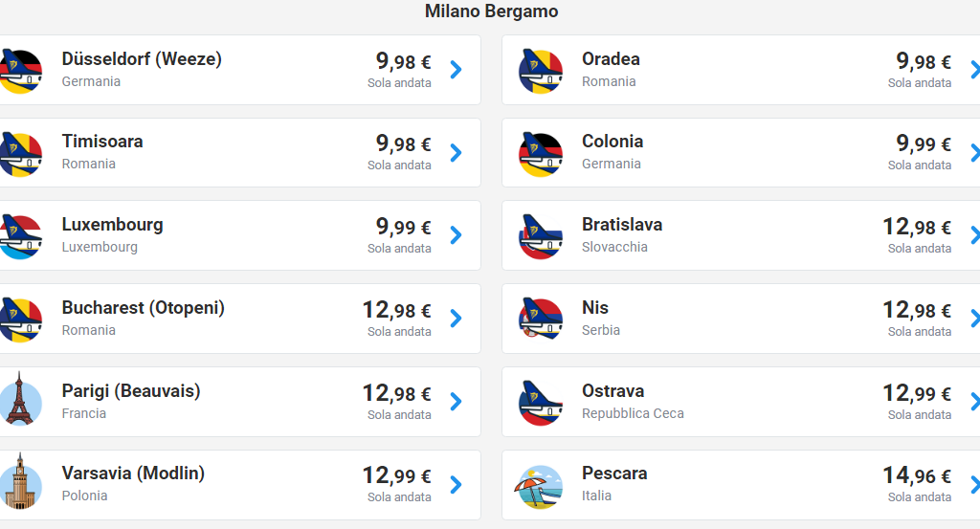Image resolution: width=980 pixels, height=529 pixels.
Task: Open the Varsavia (Modlin) chevron arrow
Action: tap(457, 484)
